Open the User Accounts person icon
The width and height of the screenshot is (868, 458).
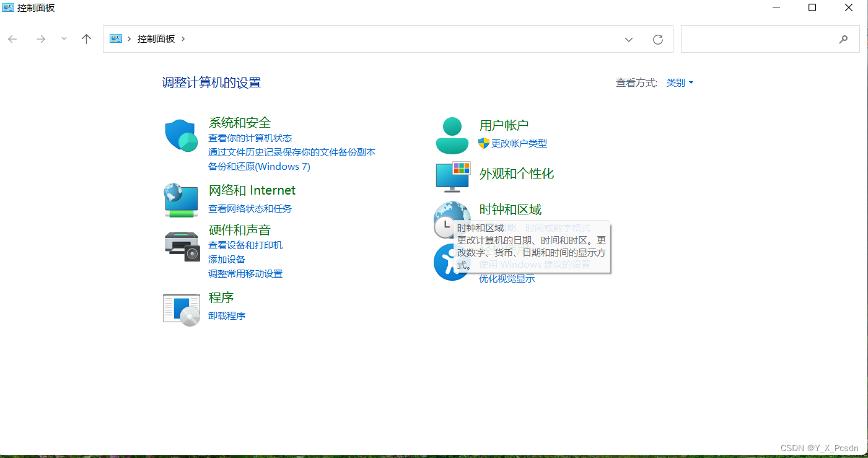[452, 135]
